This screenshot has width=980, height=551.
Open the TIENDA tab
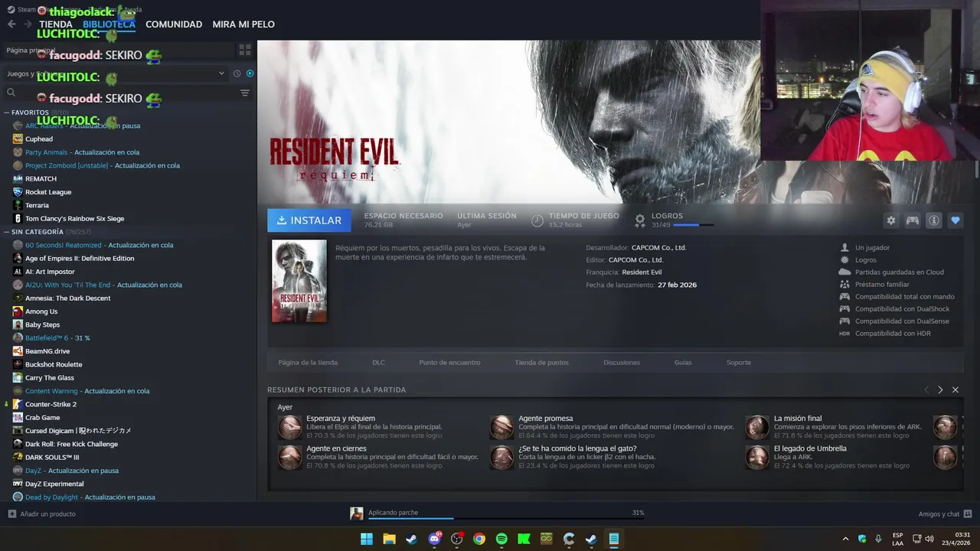click(56, 24)
